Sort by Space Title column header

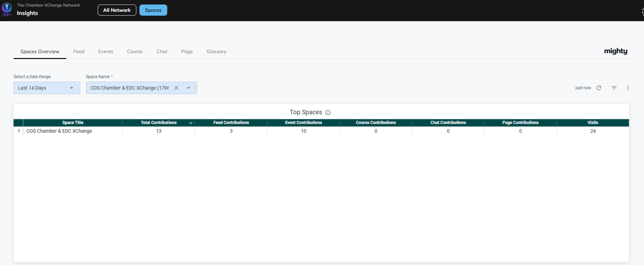tap(73, 123)
